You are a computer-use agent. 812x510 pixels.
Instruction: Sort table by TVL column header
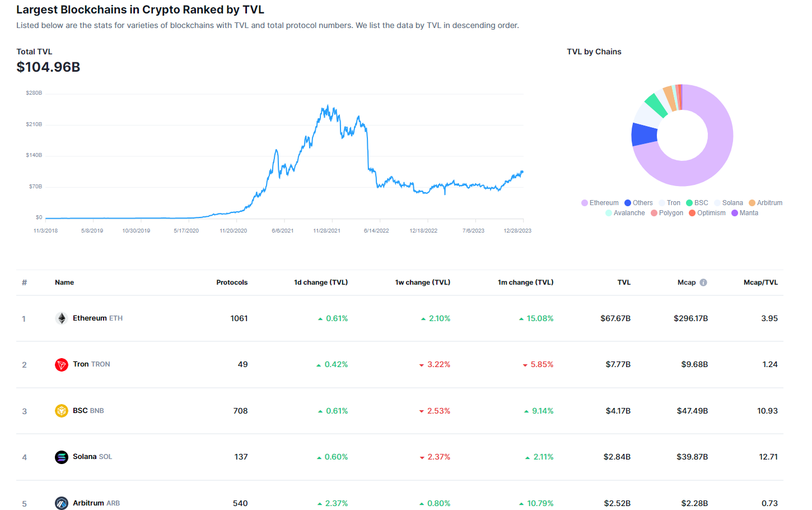click(x=624, y=282)
